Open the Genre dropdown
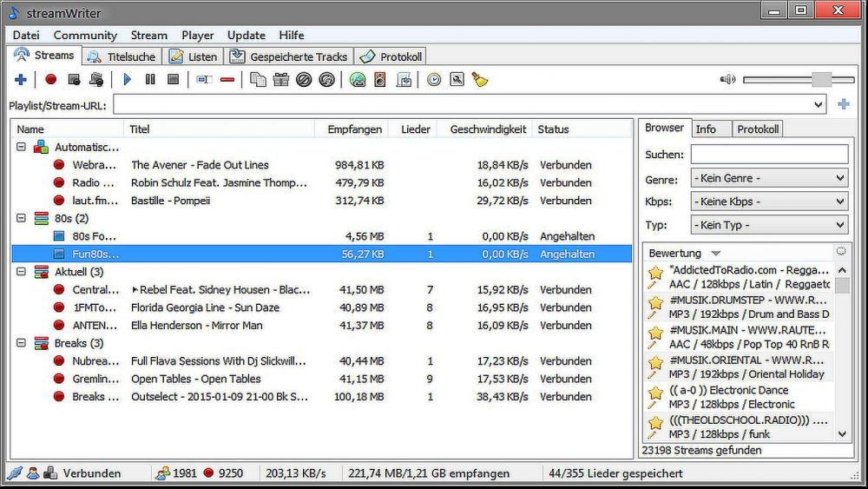Screen dimensions: 868x489 pos(769,178)
